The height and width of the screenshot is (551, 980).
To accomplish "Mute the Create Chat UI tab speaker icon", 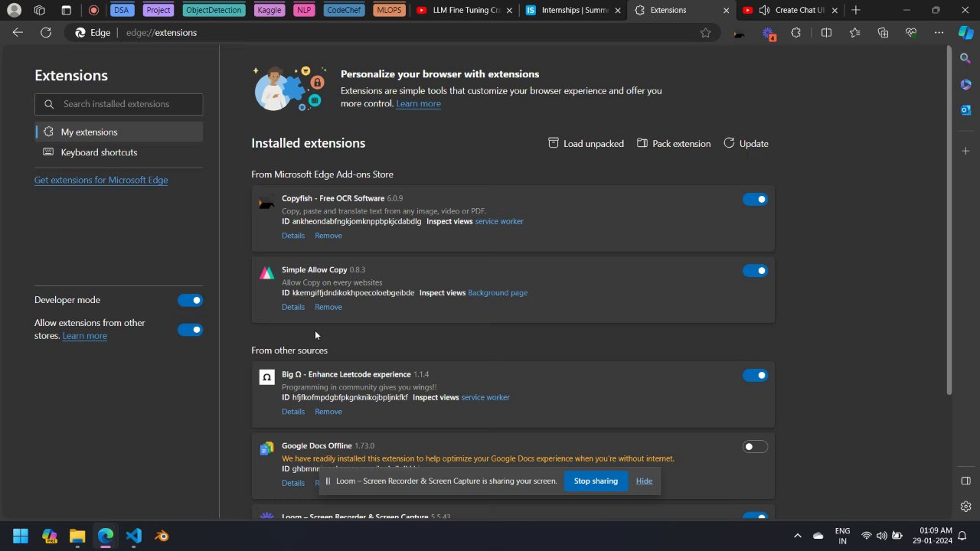I will [x=763, y=10].
